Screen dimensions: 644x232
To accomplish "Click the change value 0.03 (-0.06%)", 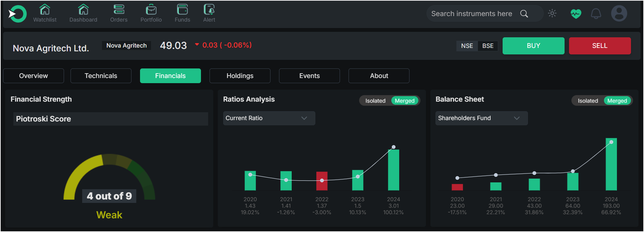I will tap(227, 45).
